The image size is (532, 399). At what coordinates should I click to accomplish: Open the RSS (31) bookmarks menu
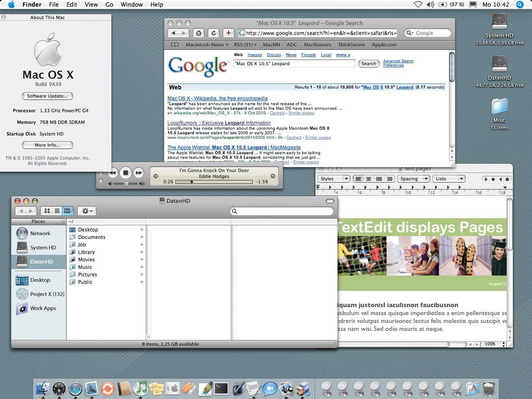tap(245, 45)
